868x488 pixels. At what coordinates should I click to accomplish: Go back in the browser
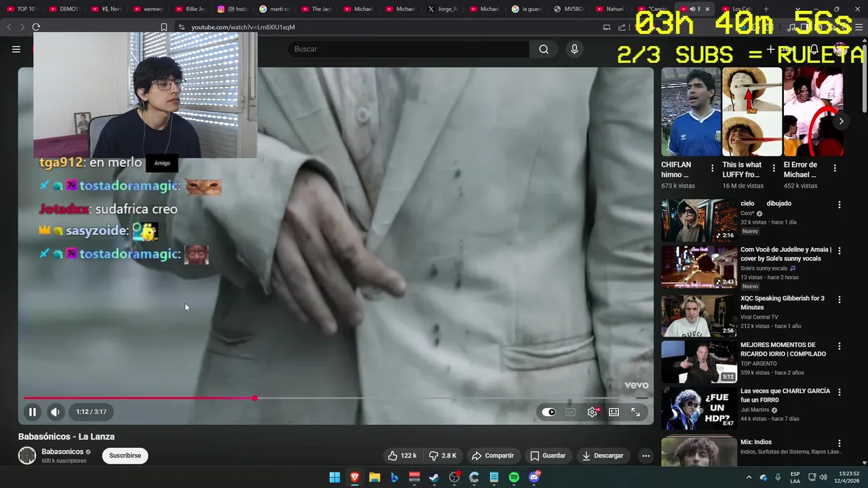click(9, 27)
